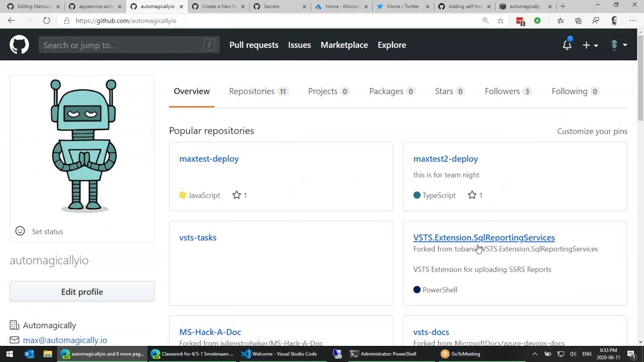Click the green A extension icon
The image size is (644, 362).
(537, 21)
